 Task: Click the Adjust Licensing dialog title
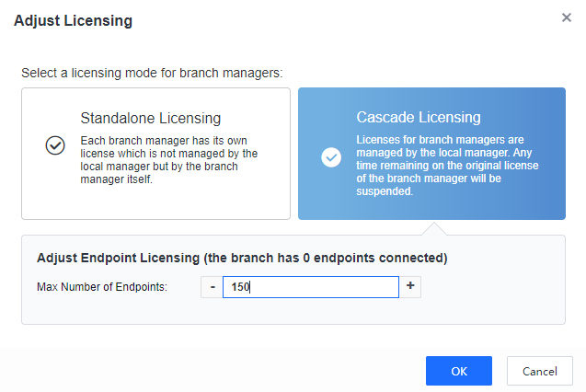[x=73, y=20]
